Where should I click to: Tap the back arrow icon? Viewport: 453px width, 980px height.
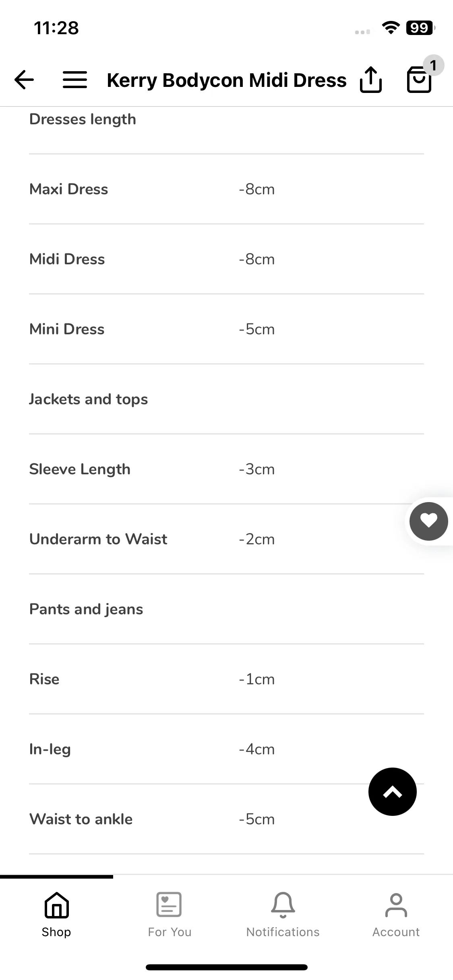pyautogui.click(x=24, y=80)
